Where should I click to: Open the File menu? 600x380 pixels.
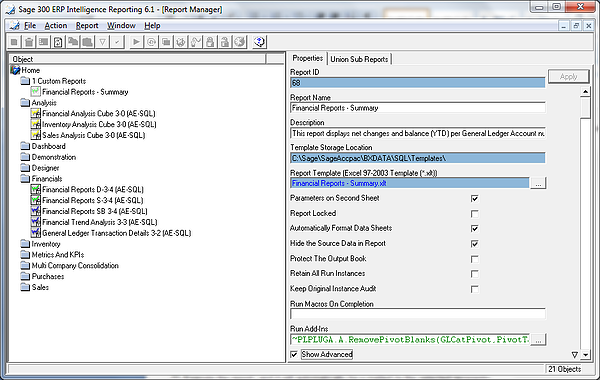30,26
